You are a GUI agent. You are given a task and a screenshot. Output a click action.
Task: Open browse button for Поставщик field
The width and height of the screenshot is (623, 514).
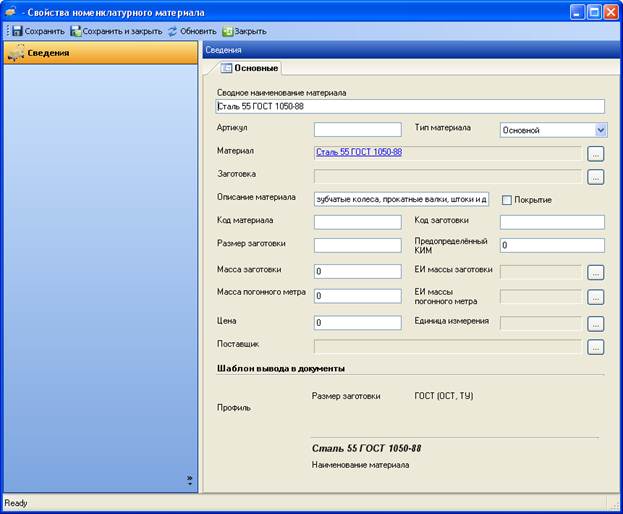(x=595, y=347)
